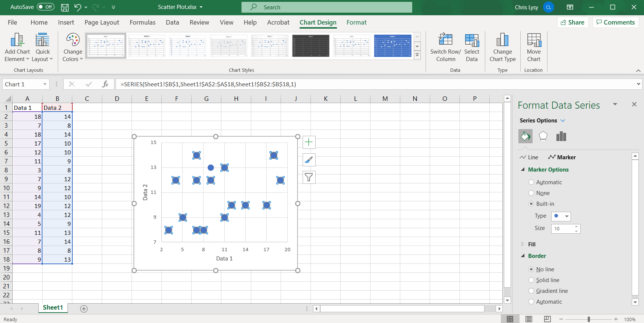This screenshot has width=644, height=323.
Task: Click Ribbon Display Options icon
Action: [x=570, y=7]
